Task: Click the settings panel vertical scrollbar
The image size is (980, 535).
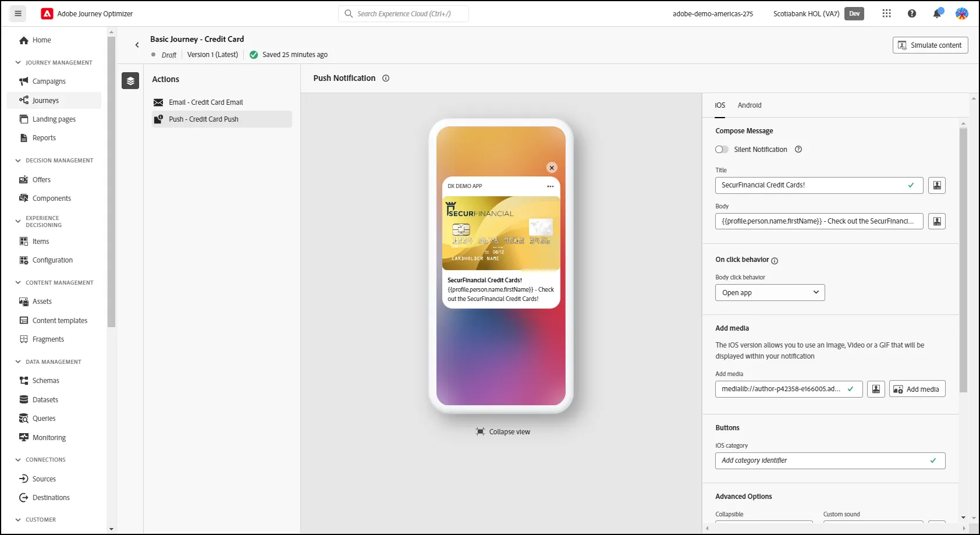Action: 963,260
